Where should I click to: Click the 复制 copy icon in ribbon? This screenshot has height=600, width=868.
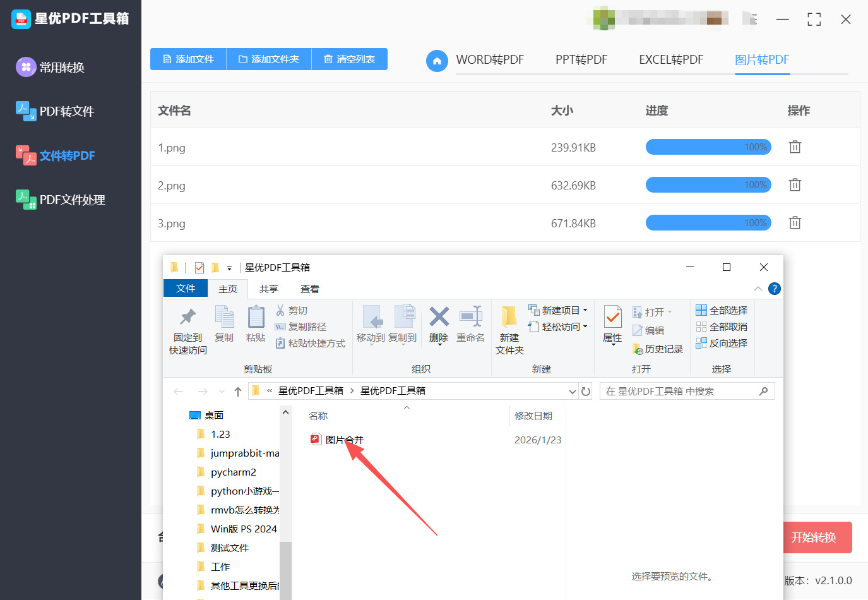pyautogui.click(x=224, y=325)
